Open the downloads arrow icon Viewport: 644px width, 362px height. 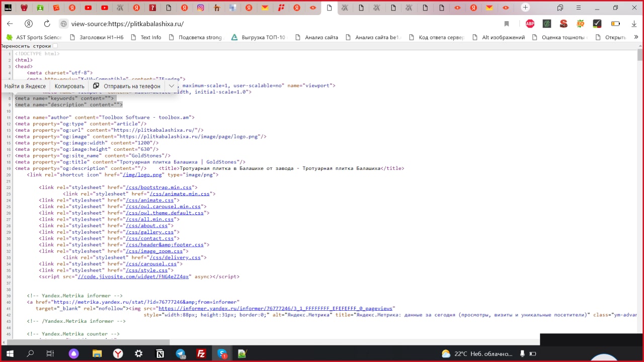coord(634,24)
